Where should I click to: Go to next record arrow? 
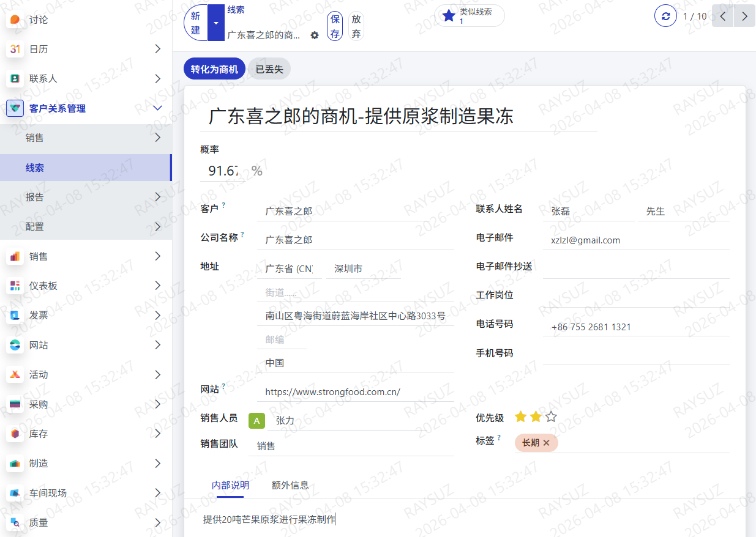pyautogui.click(x=744, y=16)
